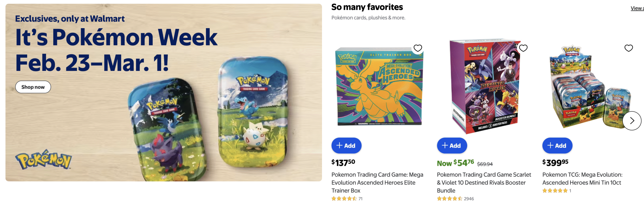Save Mini Tin 10ct to favorites
The image size is (644, 205).
pos(628,48)
